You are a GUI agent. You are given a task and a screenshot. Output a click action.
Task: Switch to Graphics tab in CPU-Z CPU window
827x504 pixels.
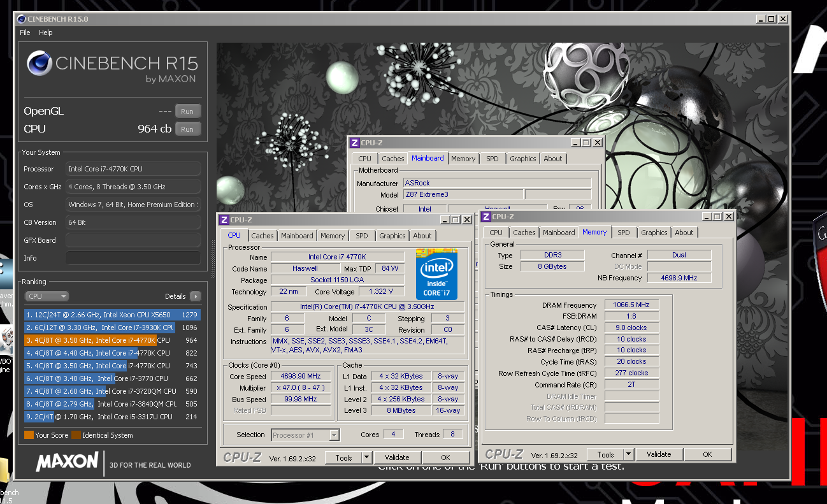[x=392, y=236]
